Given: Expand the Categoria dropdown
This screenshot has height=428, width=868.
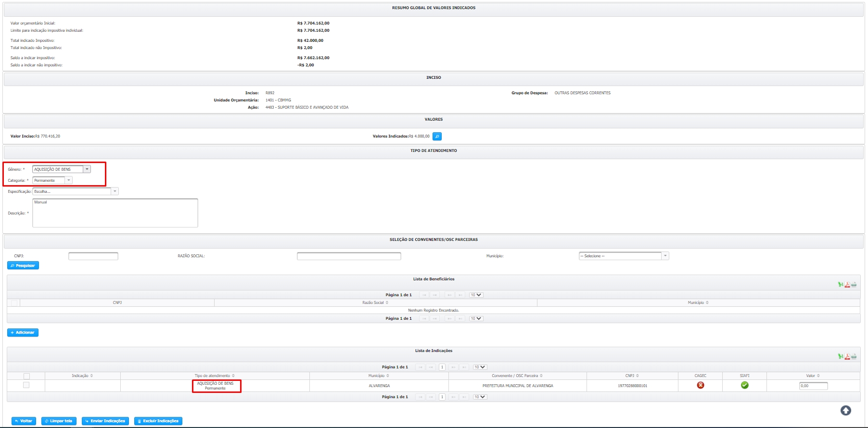Looking at the screenshot, I should [x=69, y=180].
